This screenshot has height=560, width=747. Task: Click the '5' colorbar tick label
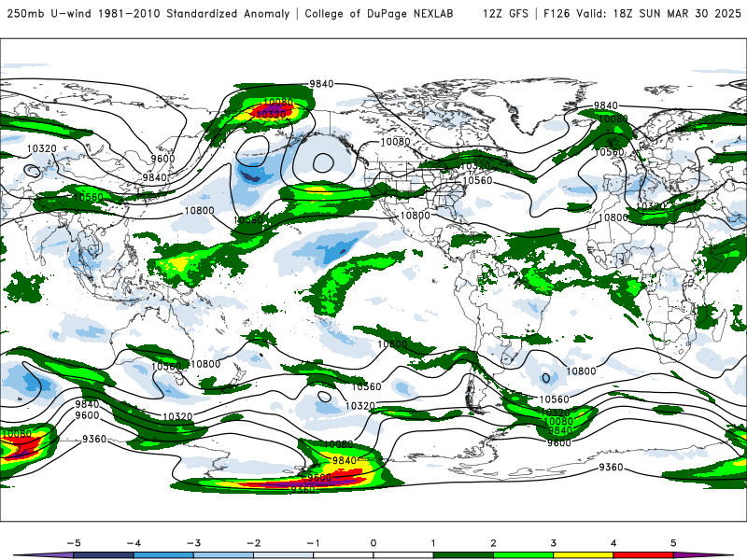pos(673,543)
